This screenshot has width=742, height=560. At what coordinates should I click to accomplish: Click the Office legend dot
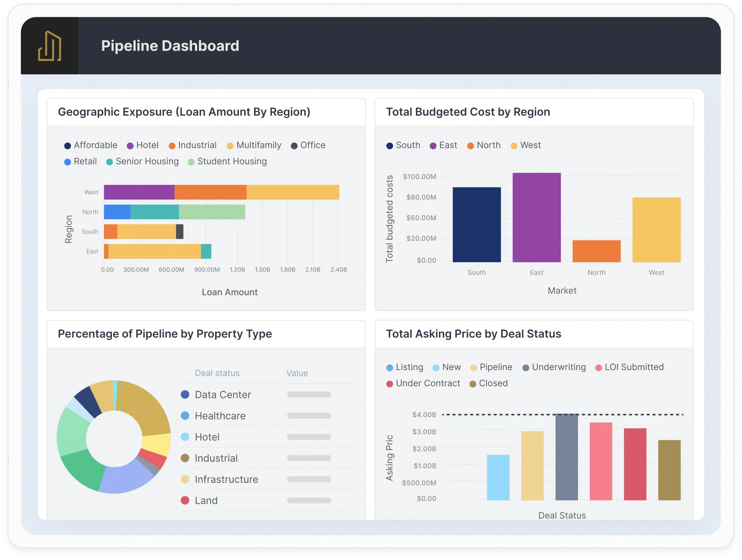point(294,146)
